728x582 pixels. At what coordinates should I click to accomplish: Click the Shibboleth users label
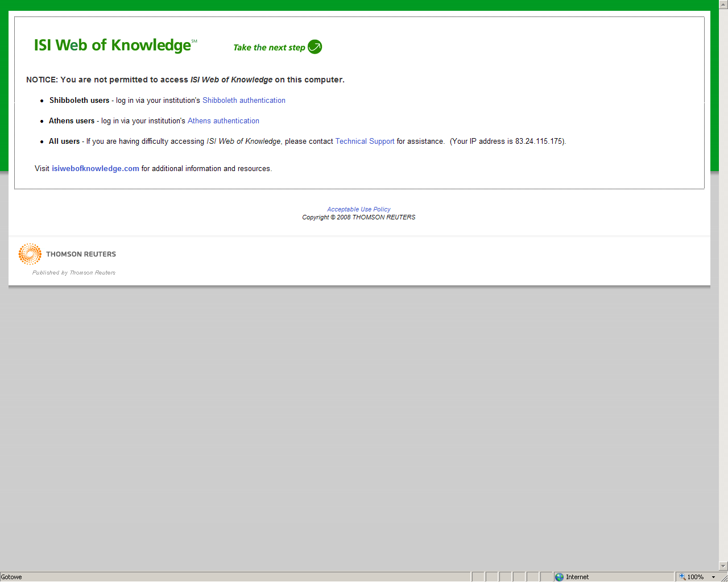79,101
